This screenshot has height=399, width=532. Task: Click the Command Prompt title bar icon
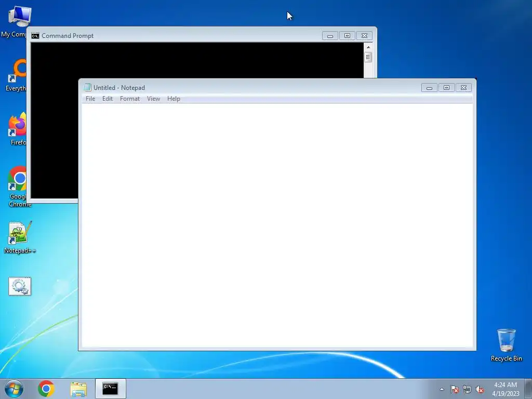pos(35,36)
